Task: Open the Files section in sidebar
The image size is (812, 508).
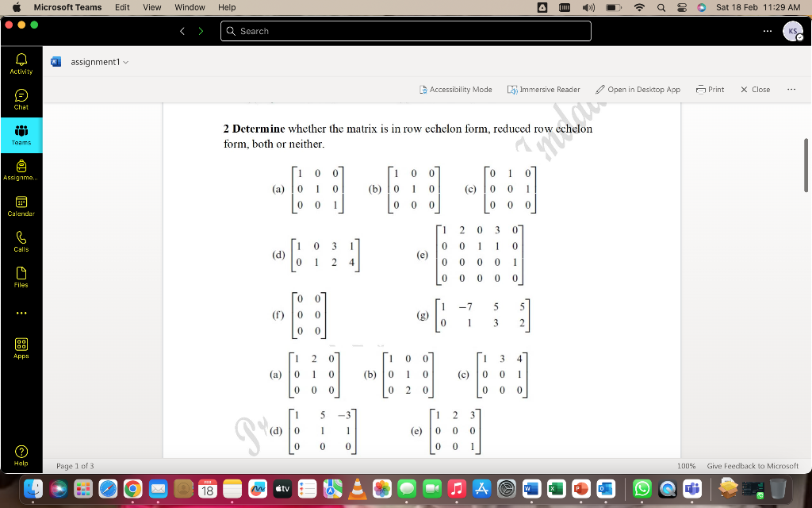Action: (x=21, y=278)
